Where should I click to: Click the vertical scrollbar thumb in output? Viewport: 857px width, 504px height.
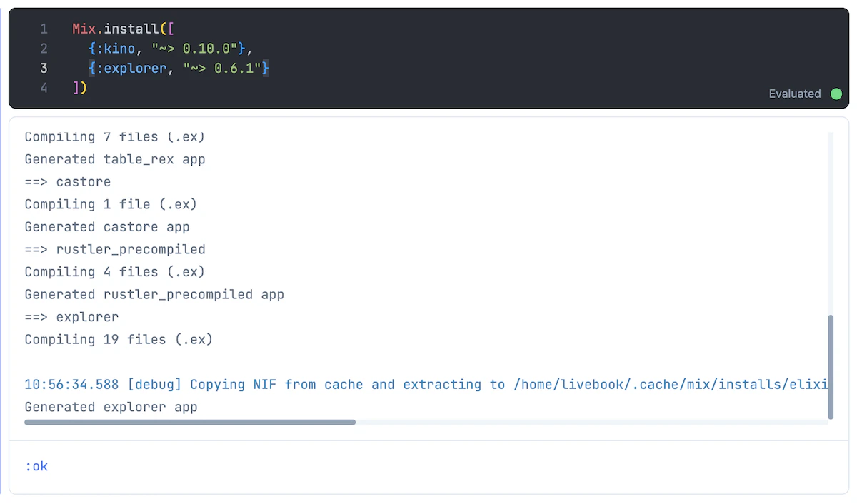coord(831,367)
